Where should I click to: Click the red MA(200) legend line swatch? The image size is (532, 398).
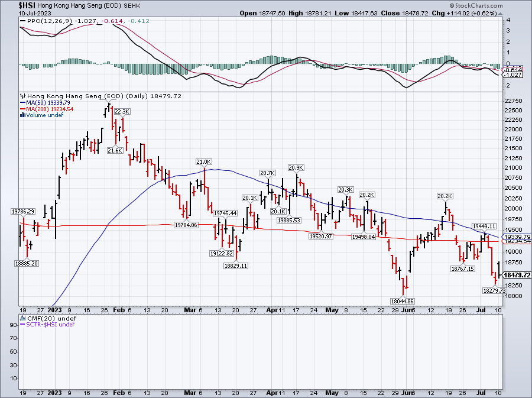[x=24, y=109]
